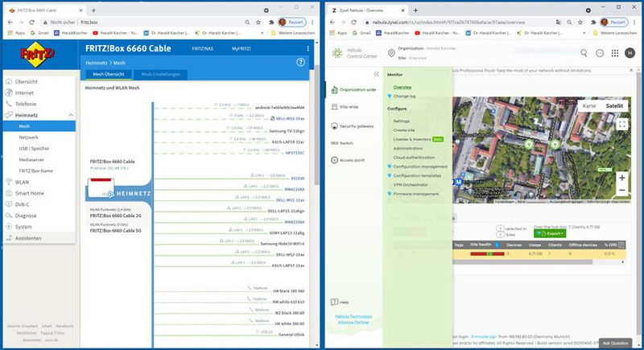The width and height of the screenshot is (644, 350).
Task: Open Site-wide in Nebula sidebar
Action: 345,107
